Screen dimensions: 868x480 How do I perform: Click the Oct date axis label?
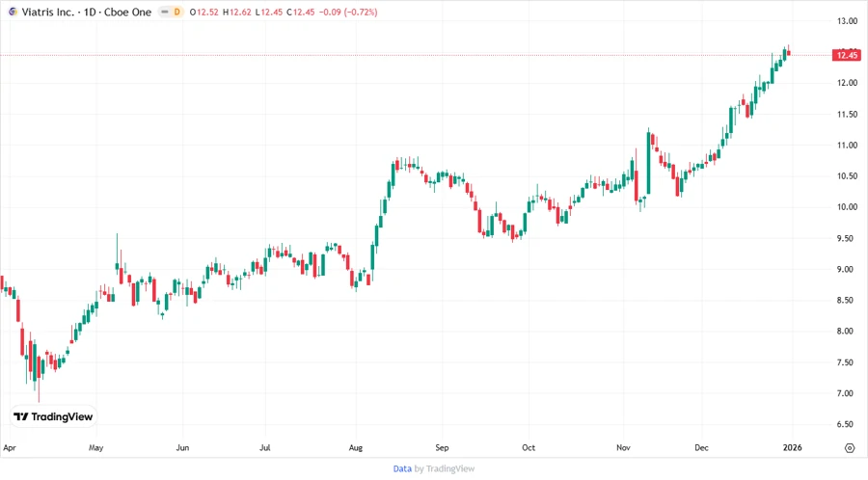coord(529,448)
